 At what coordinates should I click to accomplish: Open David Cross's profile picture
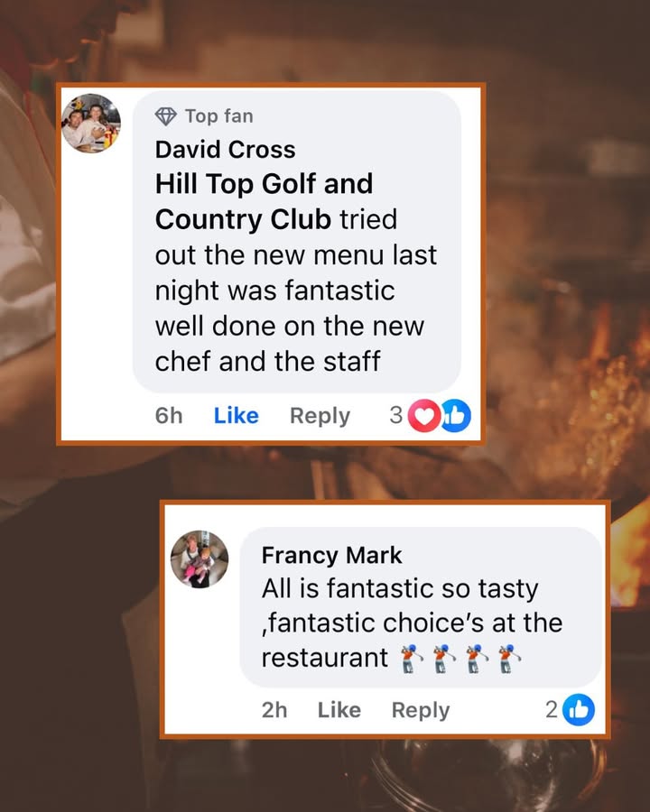click(91, 124)
